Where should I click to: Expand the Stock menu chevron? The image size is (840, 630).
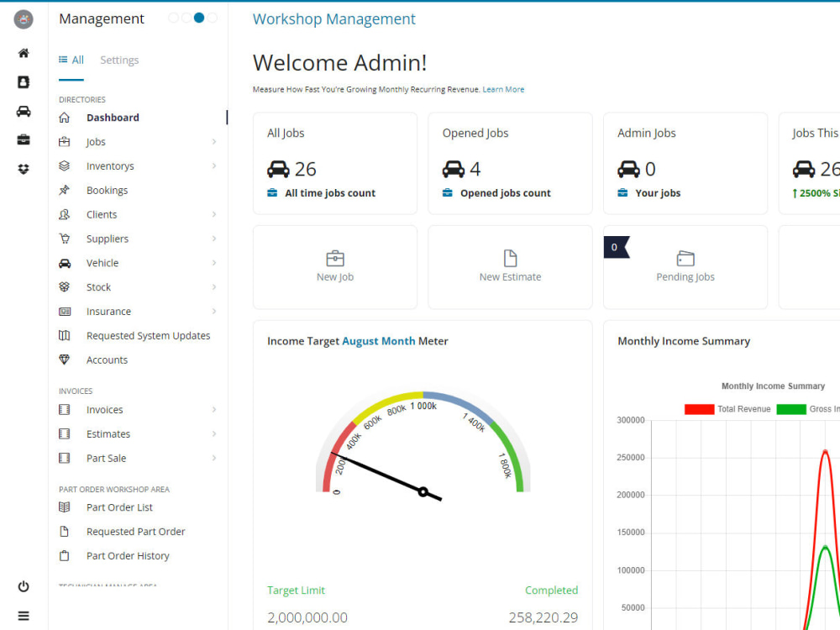pos(213,286)
